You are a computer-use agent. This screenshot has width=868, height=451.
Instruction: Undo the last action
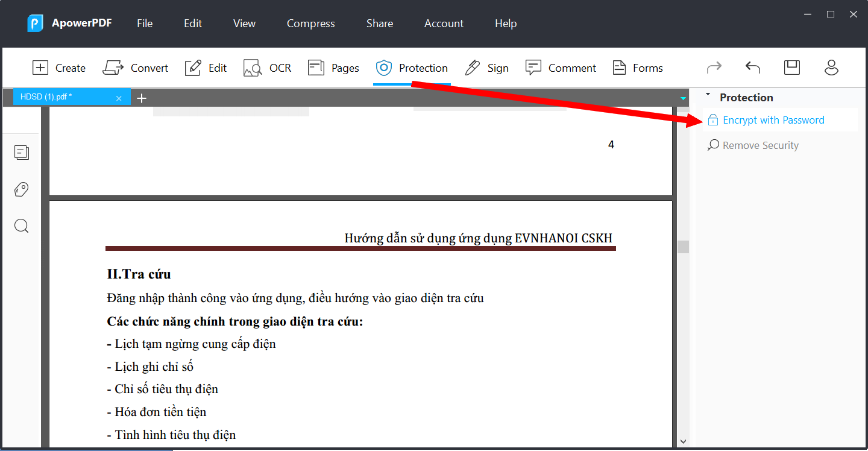coord(752,68)
